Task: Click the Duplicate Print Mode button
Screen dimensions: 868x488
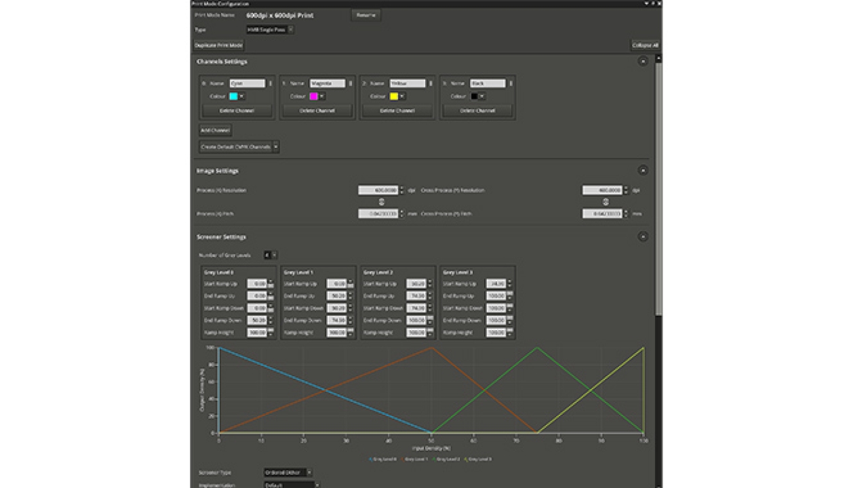Action: point(218,45)
